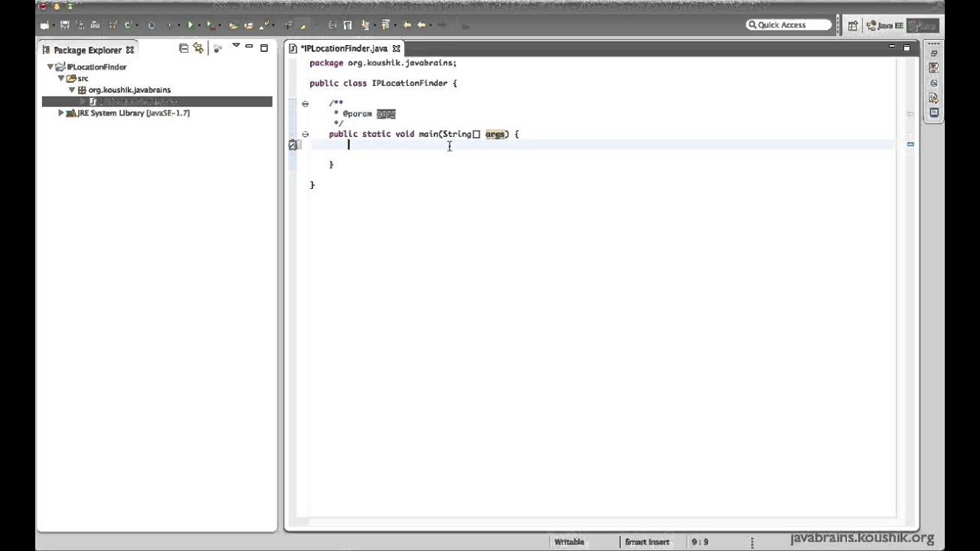This screenshot has height=551, width=980.
Task: Close the IPLocationFinder.java editor tab
Action: click(x=397, y=48)
